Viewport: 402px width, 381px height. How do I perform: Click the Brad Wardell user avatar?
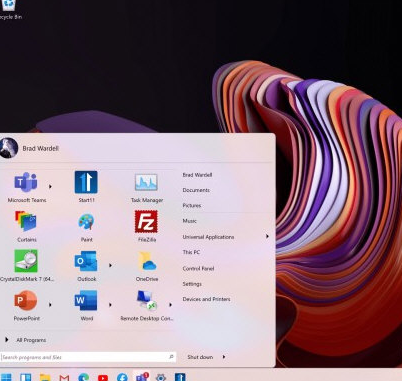click(8, 148)
